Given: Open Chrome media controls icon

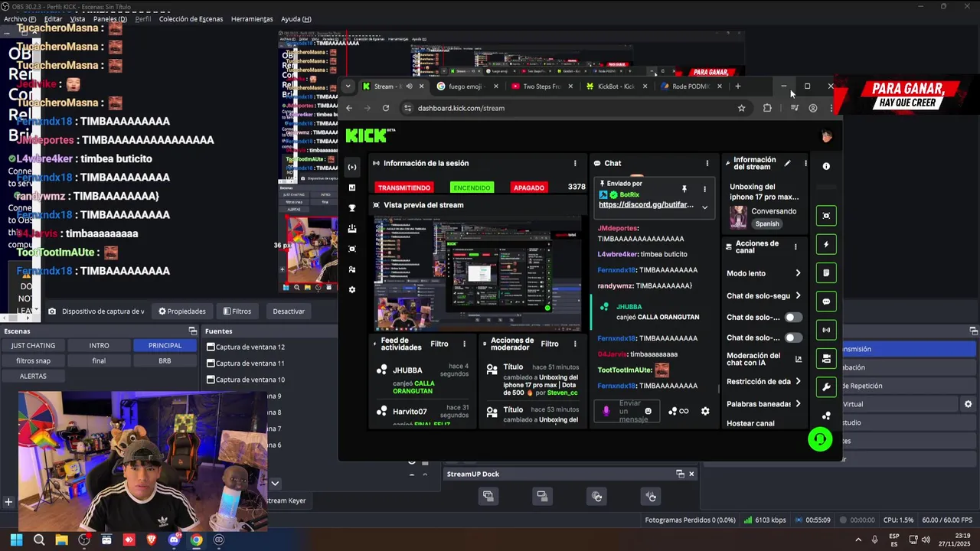Looking at the screenshot, I should tap(794, 108).
